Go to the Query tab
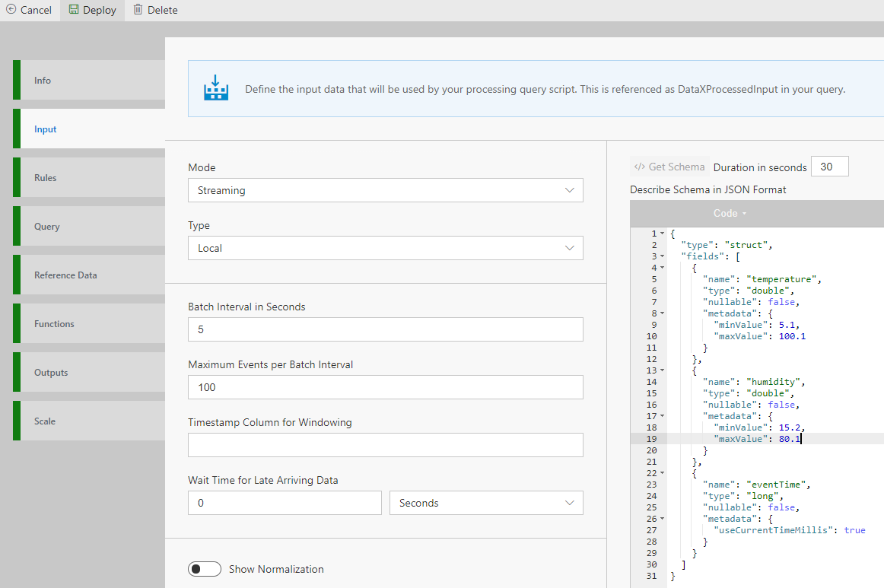 (89, 226)
